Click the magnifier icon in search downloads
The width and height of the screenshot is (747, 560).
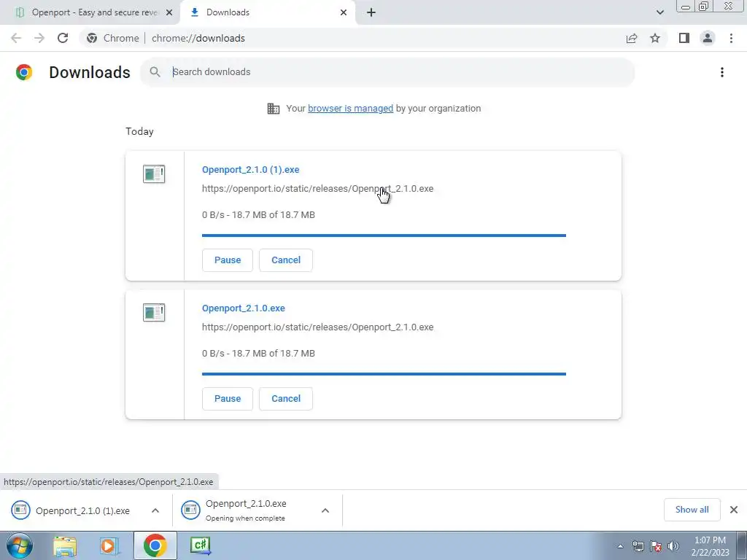click(155, 72)
